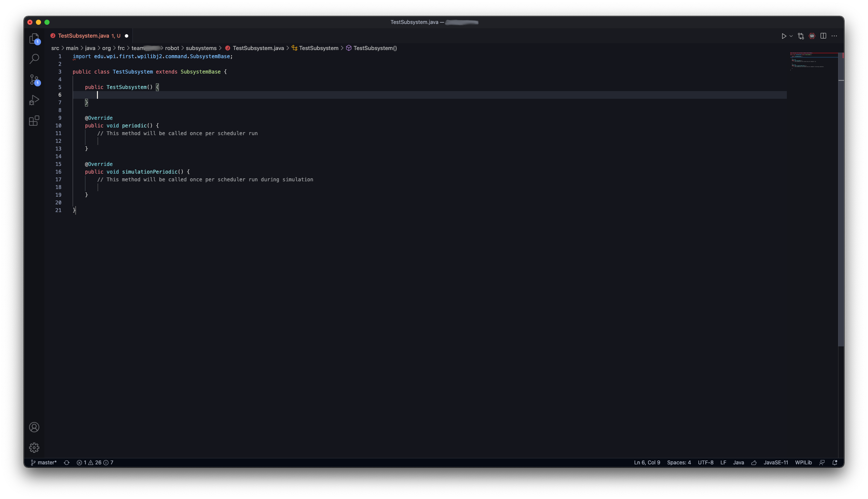Screen dimensions: 868x499
Task: Open changes with the compare icon
Action: pos(801,36)
